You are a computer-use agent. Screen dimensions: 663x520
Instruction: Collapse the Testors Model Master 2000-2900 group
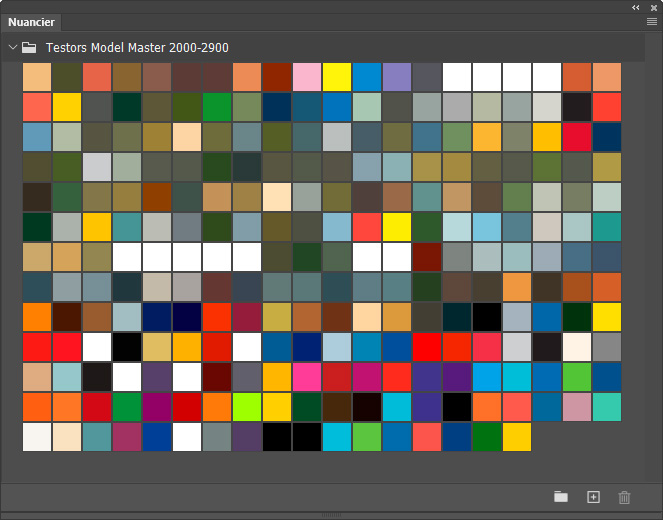[12, 47]
